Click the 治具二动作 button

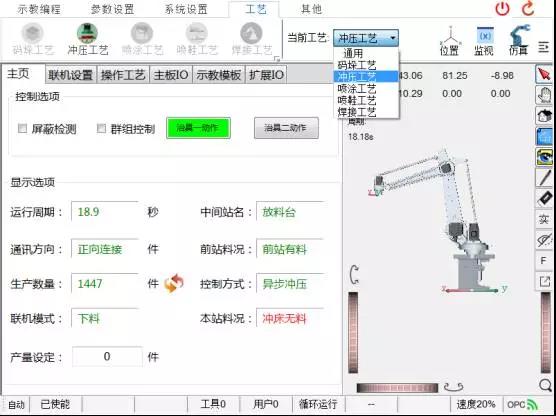[286, 128]
